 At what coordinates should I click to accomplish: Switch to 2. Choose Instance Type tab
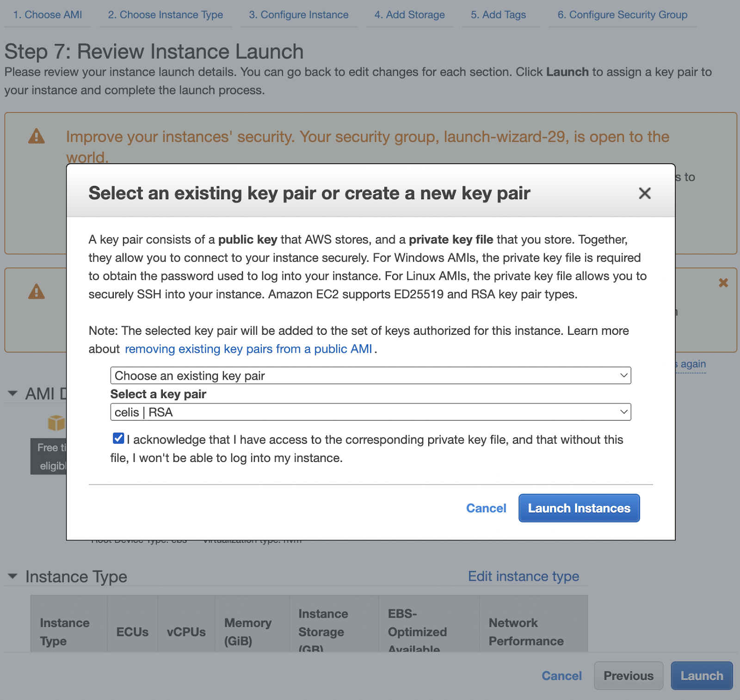(x=165, y=15)
